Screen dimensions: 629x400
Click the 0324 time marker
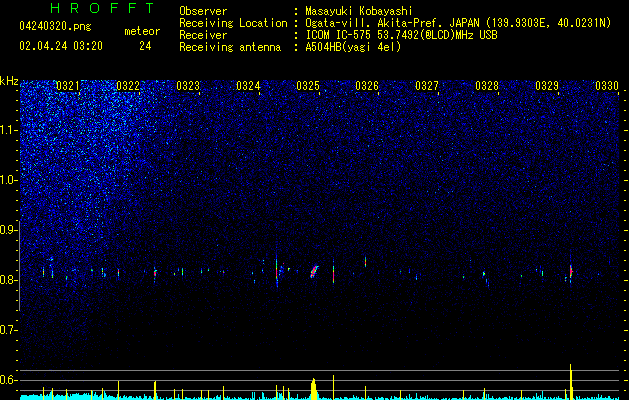[x=248, y=86]
